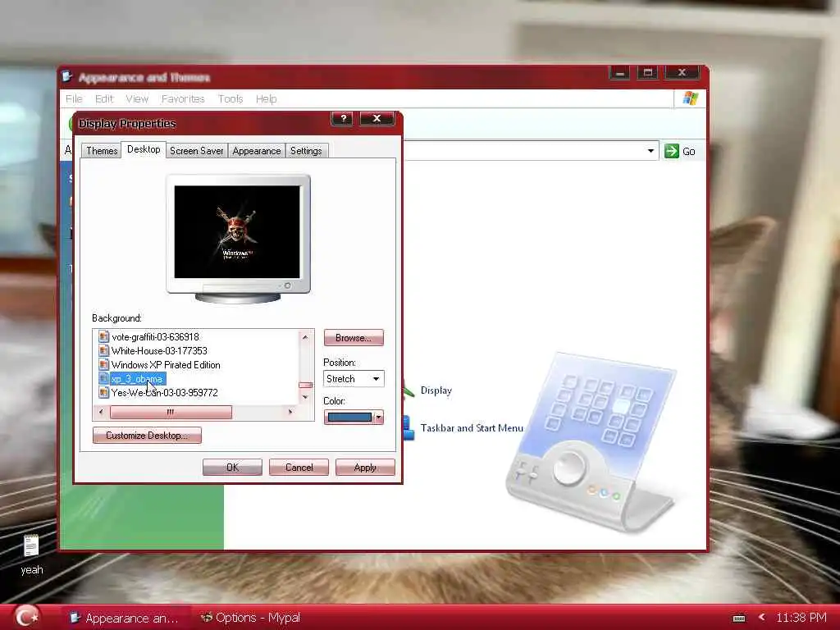Minimize the Appearance and Themes window
The image size is (840, 630).
[619, 72]
